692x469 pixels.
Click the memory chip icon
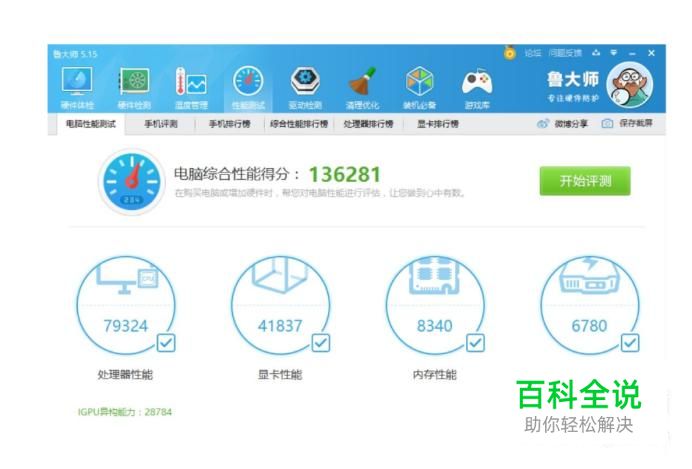pyautogui.click(x=435, y=276)
